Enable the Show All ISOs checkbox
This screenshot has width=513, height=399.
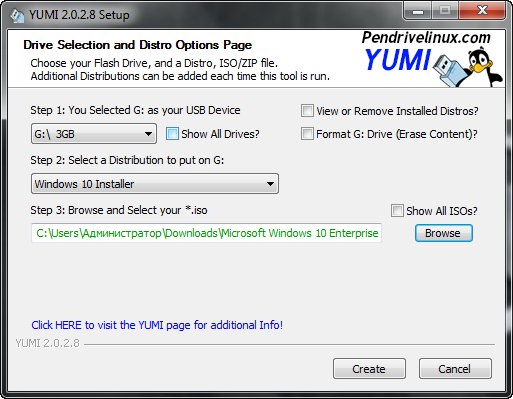point(397,211)
